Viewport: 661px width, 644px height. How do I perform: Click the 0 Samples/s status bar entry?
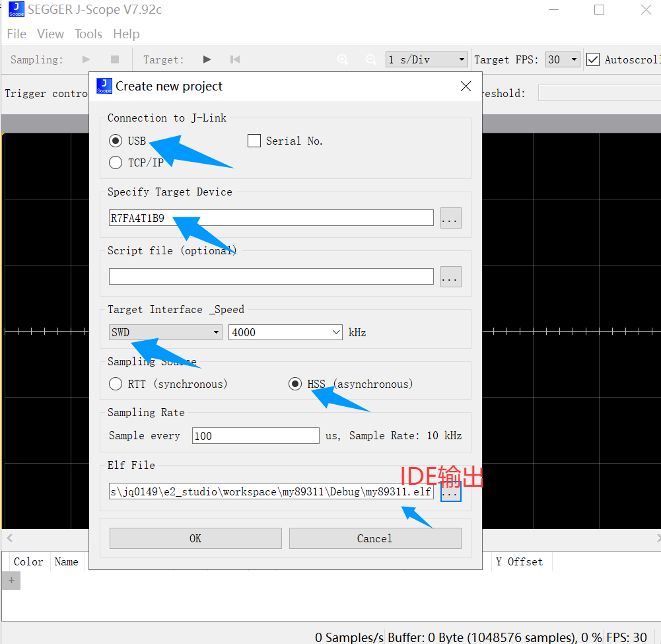tap(349, 637)
